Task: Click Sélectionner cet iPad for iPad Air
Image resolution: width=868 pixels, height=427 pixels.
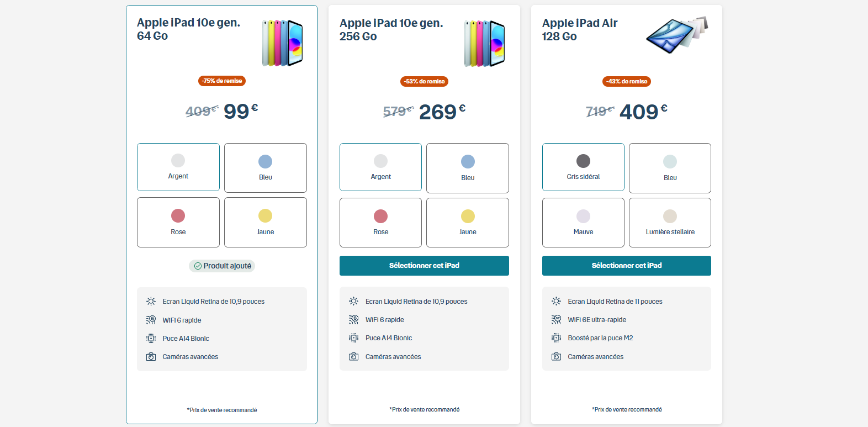Action: (627, 266)
